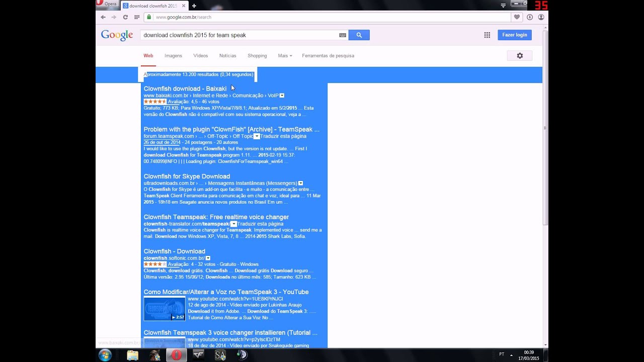The width and height of the screenshot is (644, 362).
Task: Close the 'download clownfish 2015' tab
Action: [x=183, y=6]
